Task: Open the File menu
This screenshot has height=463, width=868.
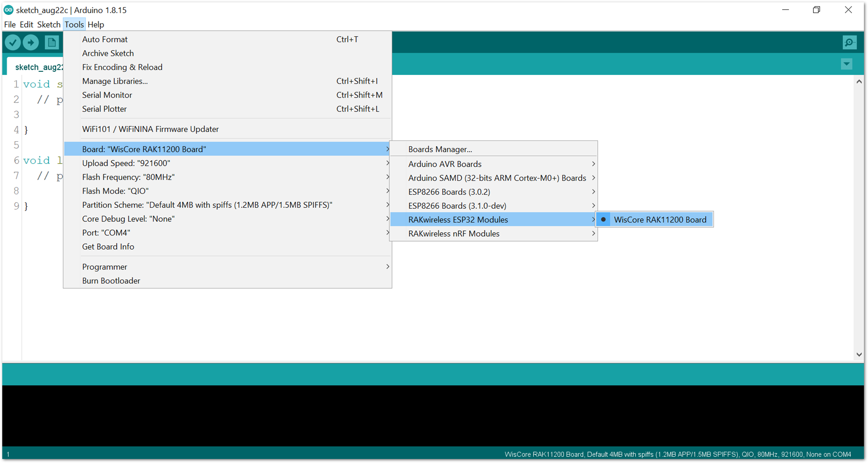Action: (9, 24)
